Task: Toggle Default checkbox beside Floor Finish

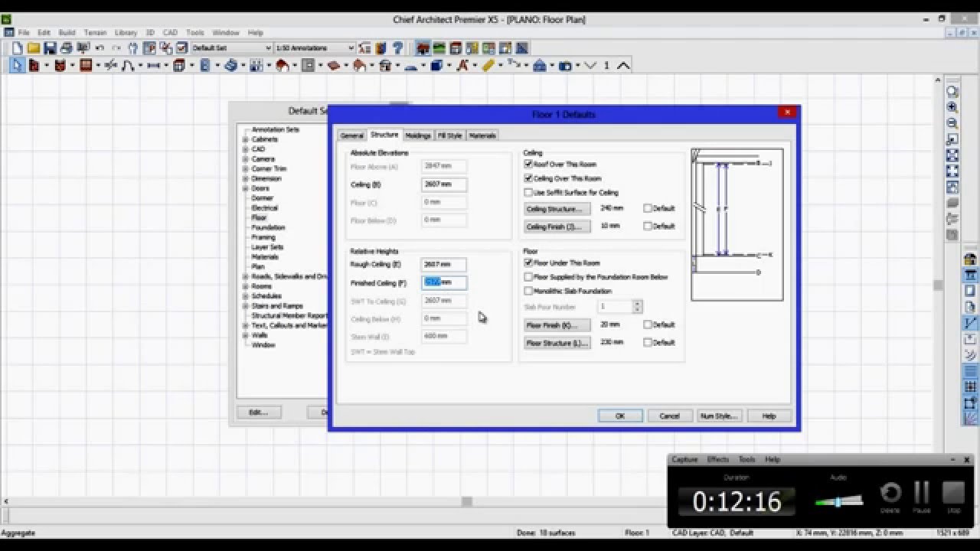Action: coord(648,324)
